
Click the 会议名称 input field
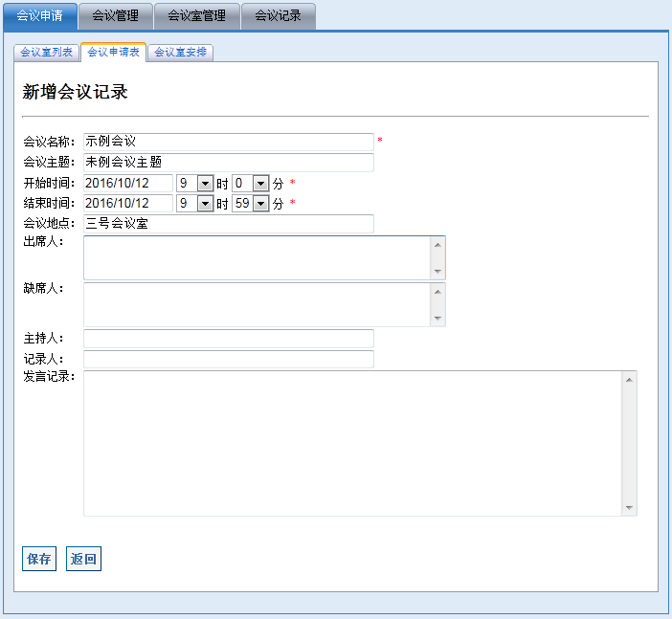click(x=229, y=142)
